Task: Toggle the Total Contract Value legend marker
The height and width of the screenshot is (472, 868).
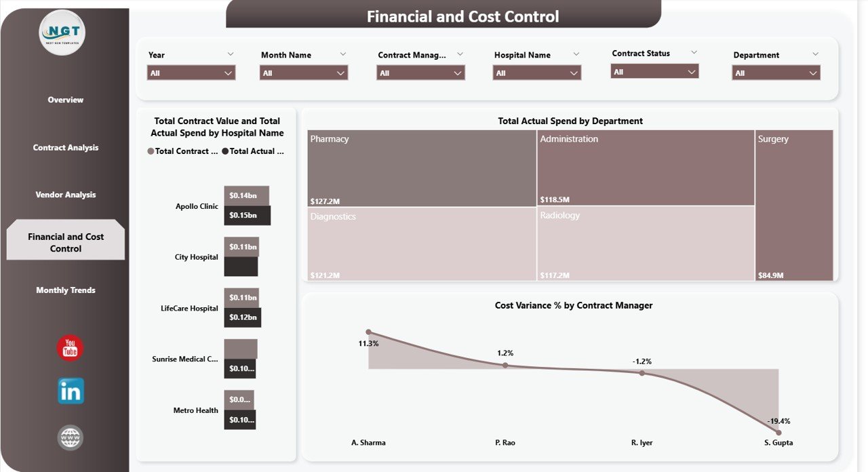Action: coord(150,151)
